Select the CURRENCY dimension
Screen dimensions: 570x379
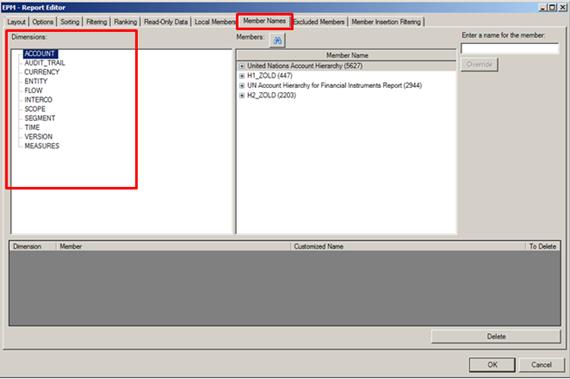(42, 72)
